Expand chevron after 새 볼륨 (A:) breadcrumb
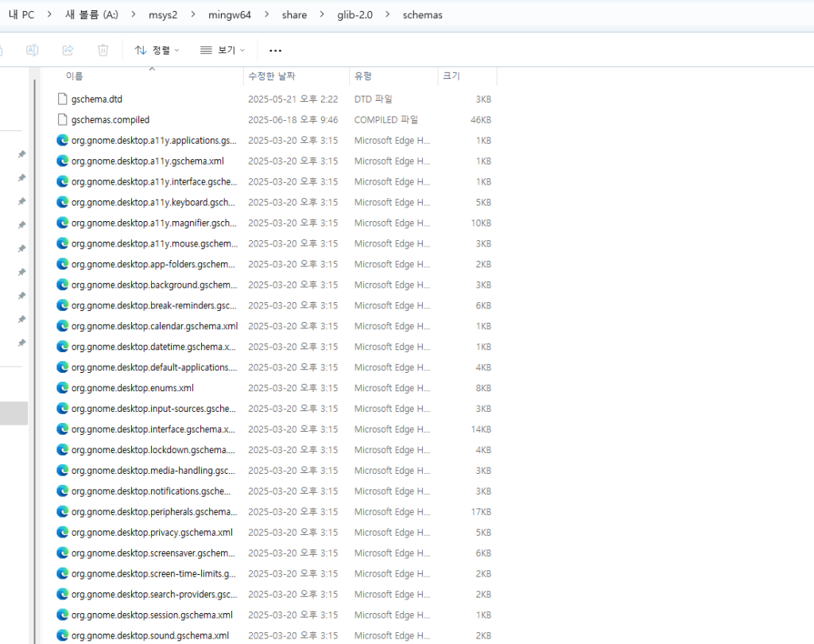The height and width of the screenshot is (644, 814). [x=134, y=14]
